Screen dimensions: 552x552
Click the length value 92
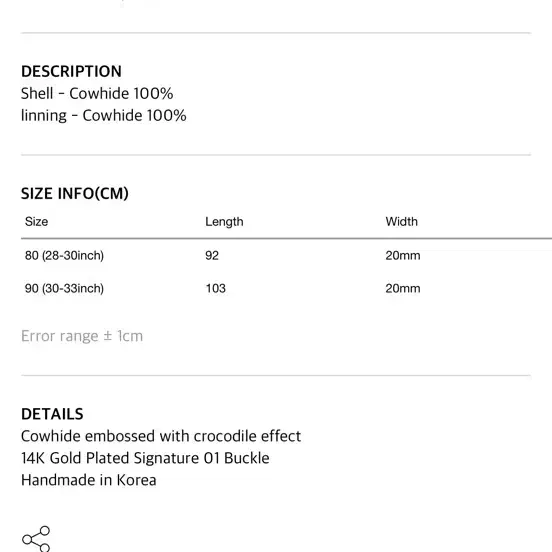click(212, 256)
